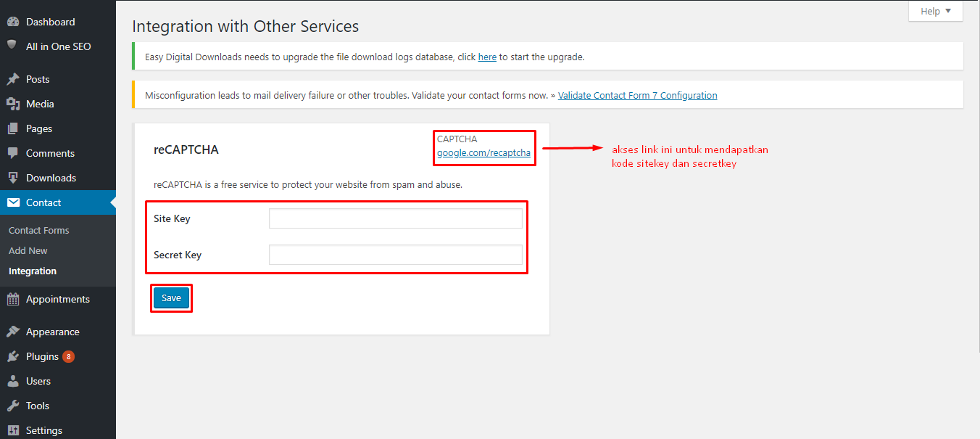Click the Validate Contact Form 7 Configuration link
Viewport: 980px width, 439px height.
tap(637, 95)
